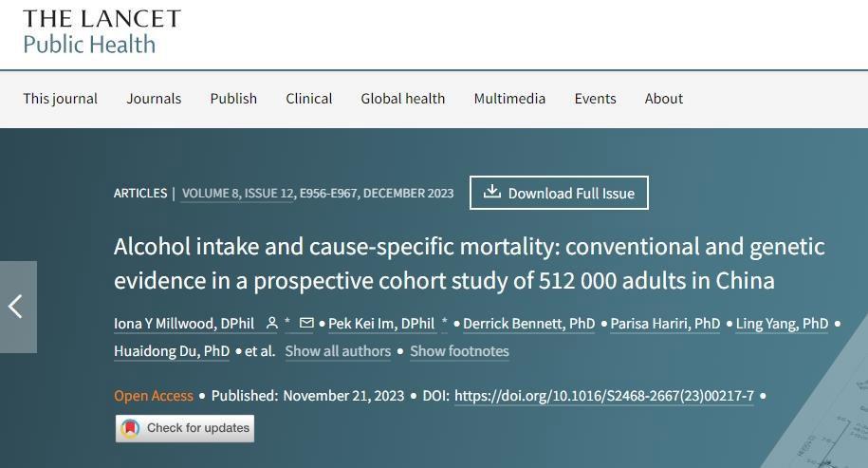Click The Lancet Public Health logo

point(101,31)
